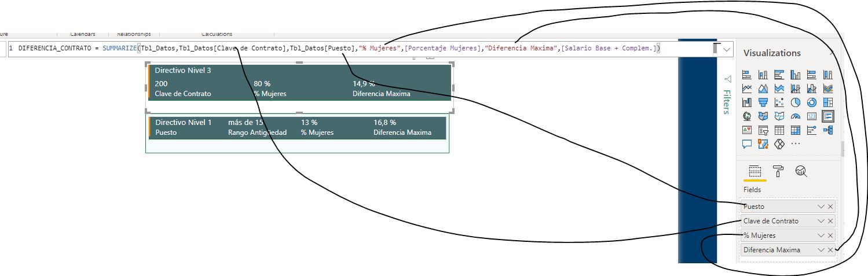The image size is (868, 276).
Task: Click the 80 % Mujeres value
Action: (x=262, y=84)
